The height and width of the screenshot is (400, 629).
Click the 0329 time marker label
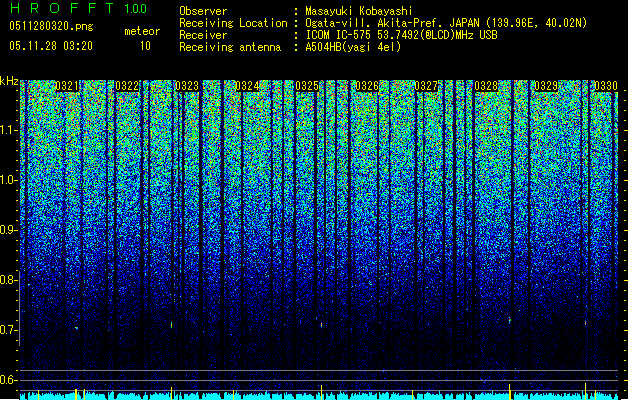pos(546,86)
